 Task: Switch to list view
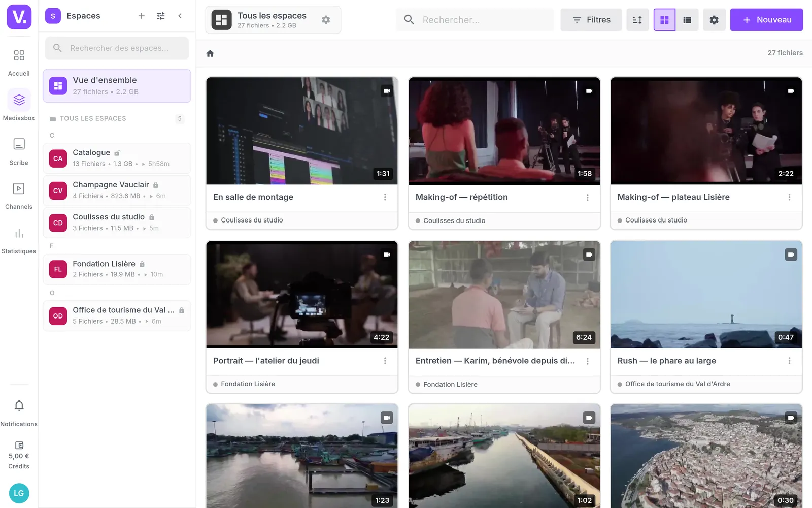click(x=687, y=20)
